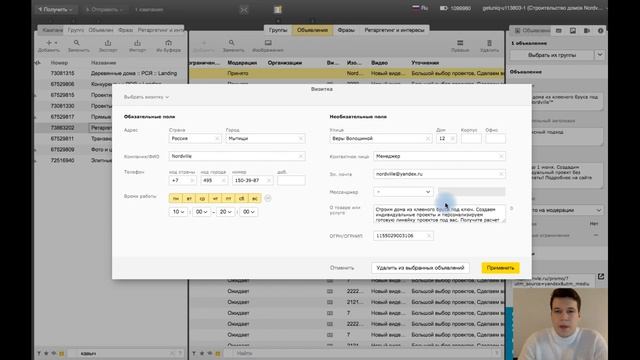Open the Отправить dropdown in top bar

coord(104,9)
